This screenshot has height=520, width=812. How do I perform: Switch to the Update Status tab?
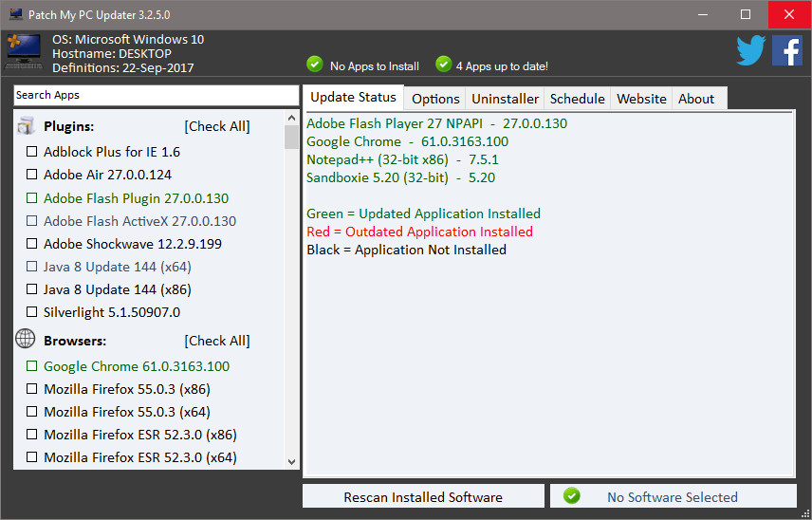tap(353, 98)
